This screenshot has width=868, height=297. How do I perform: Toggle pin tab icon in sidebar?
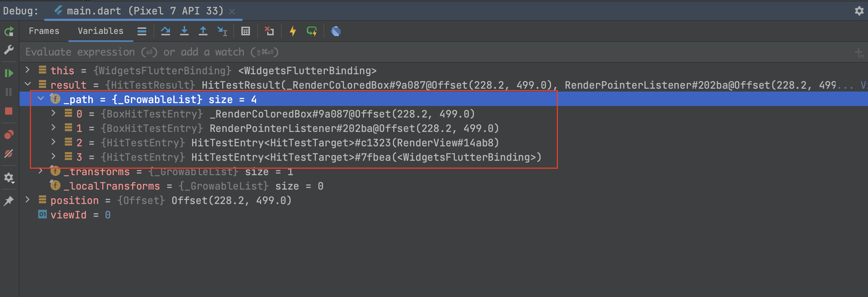pos(9,200)
